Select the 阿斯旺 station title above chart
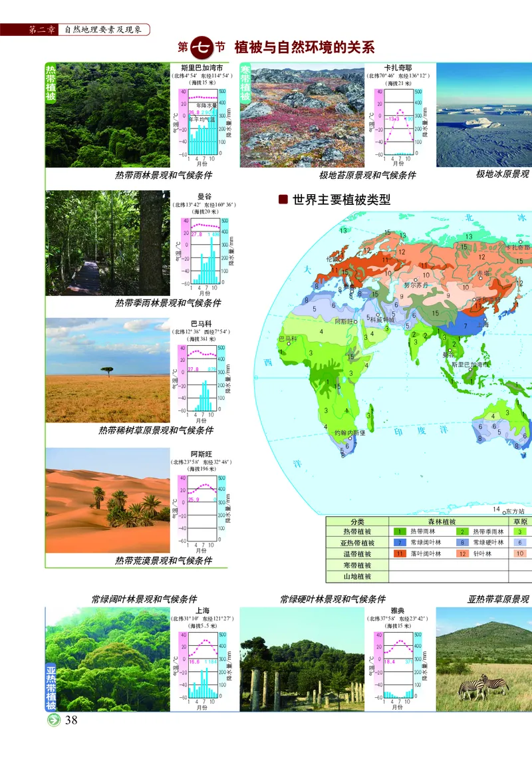The width and height of the screenshot is (532, 757). 201,454
